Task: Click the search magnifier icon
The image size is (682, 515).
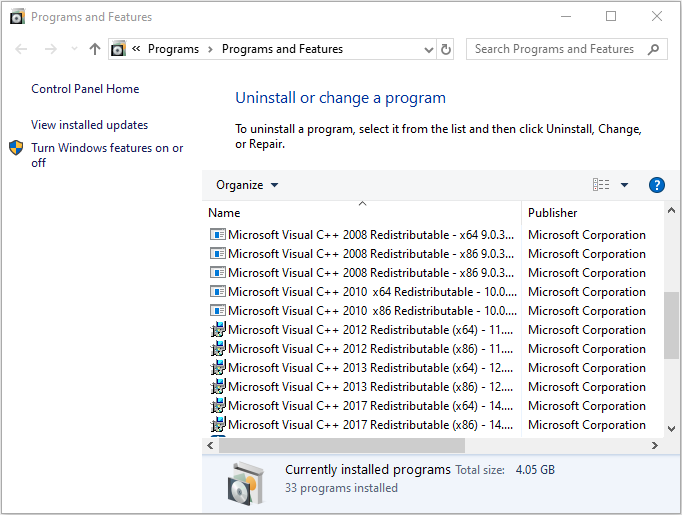Action: pos(654,49)
